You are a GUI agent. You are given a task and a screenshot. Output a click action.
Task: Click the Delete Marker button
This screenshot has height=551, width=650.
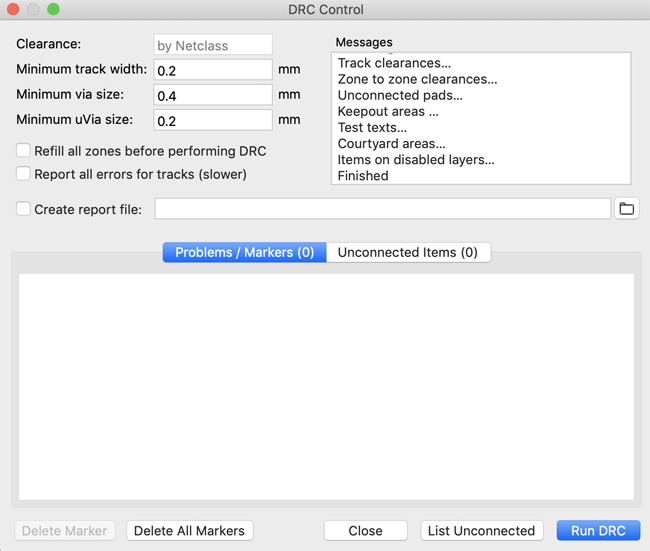pyautogui.click(x=65, y=530)
